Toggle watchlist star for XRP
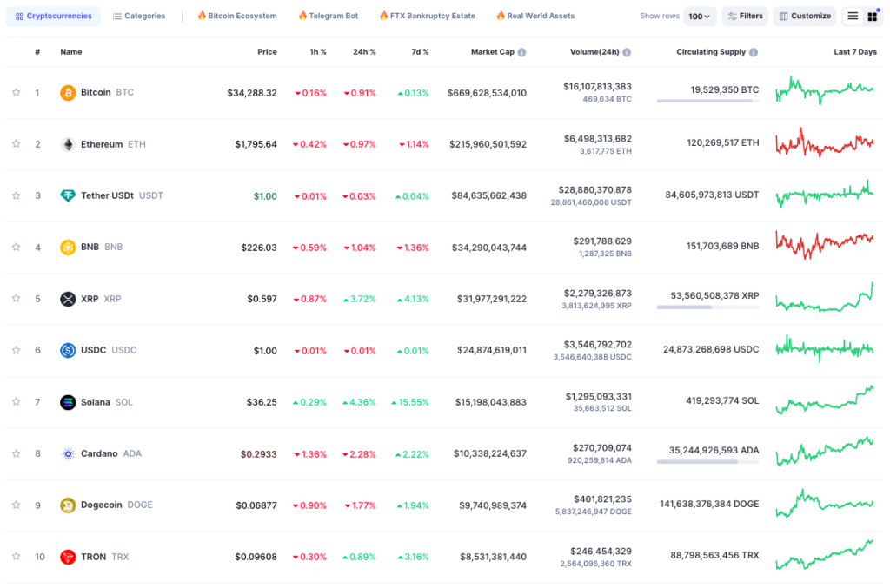 (16, 299)
